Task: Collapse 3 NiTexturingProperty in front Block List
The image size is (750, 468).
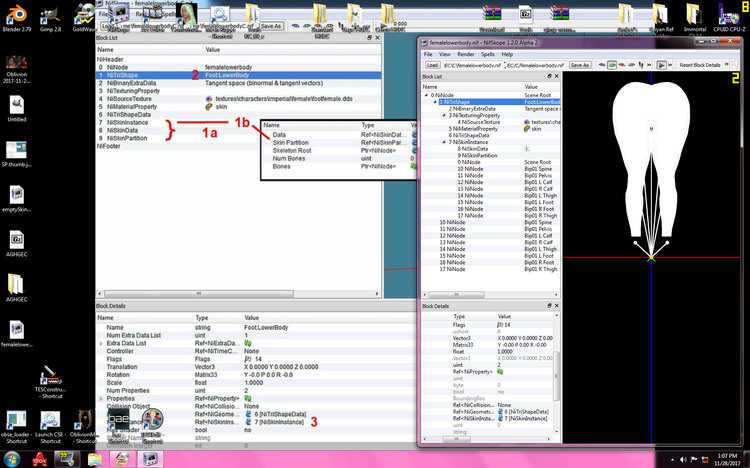Action: tap(444, 115)
